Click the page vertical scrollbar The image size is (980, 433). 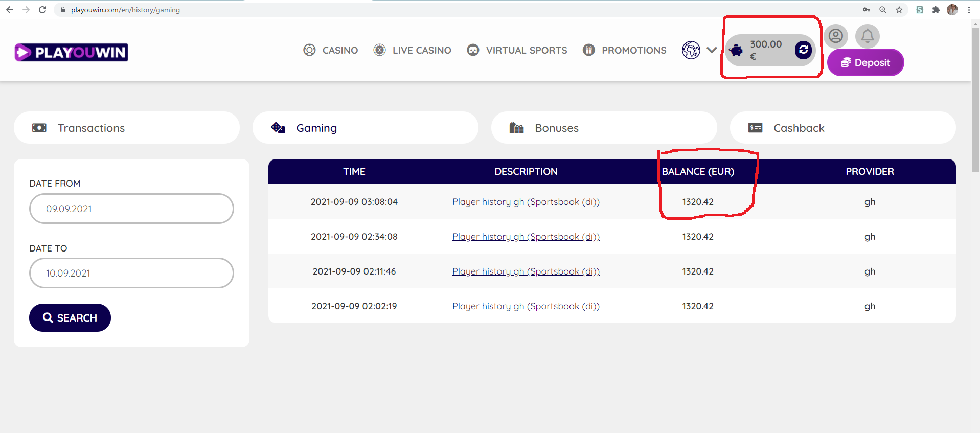[x=975, y=100]
